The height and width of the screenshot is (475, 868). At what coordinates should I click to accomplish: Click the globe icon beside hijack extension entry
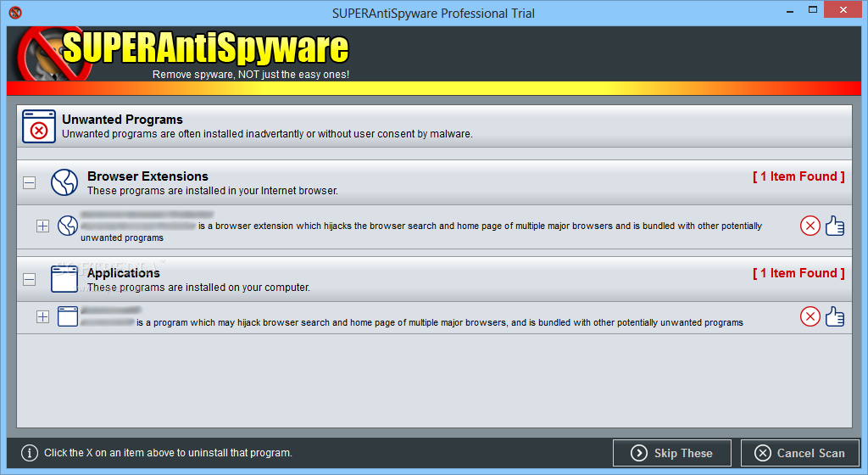(68, 226)
